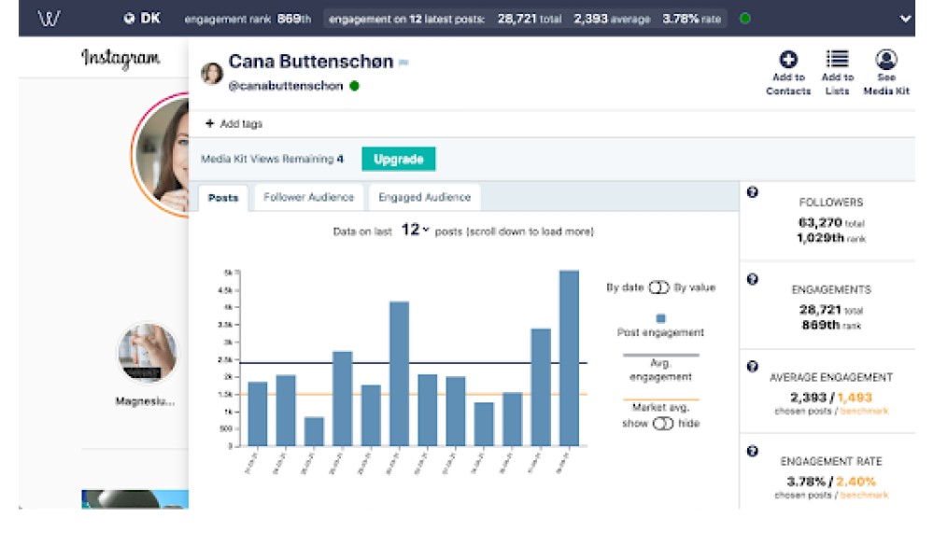Toggle By date / By value switch
The width and height of the screenshot is (934, 560).
click(x=658, y=287)
